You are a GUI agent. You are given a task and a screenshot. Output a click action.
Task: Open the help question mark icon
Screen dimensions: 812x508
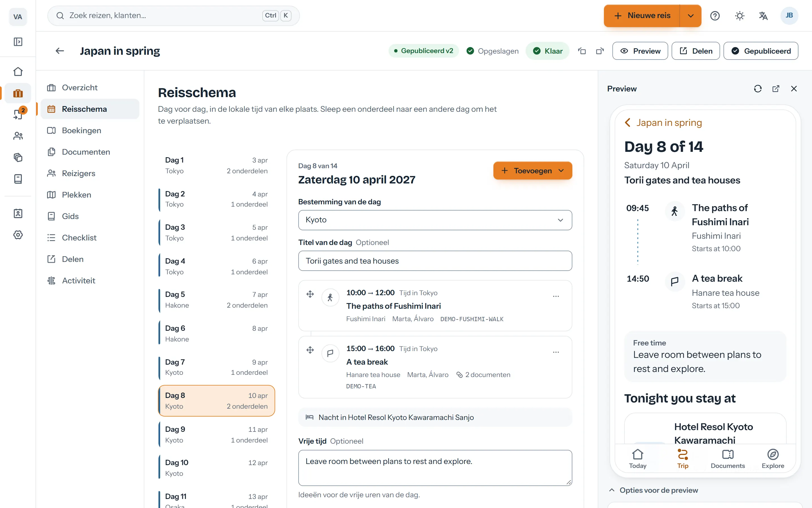[715, 16]
